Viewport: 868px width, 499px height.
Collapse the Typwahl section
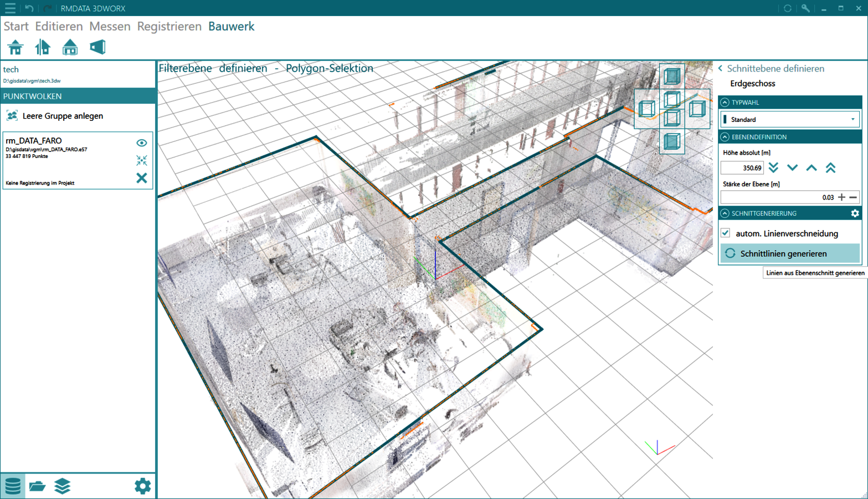(x=725, y=103)
